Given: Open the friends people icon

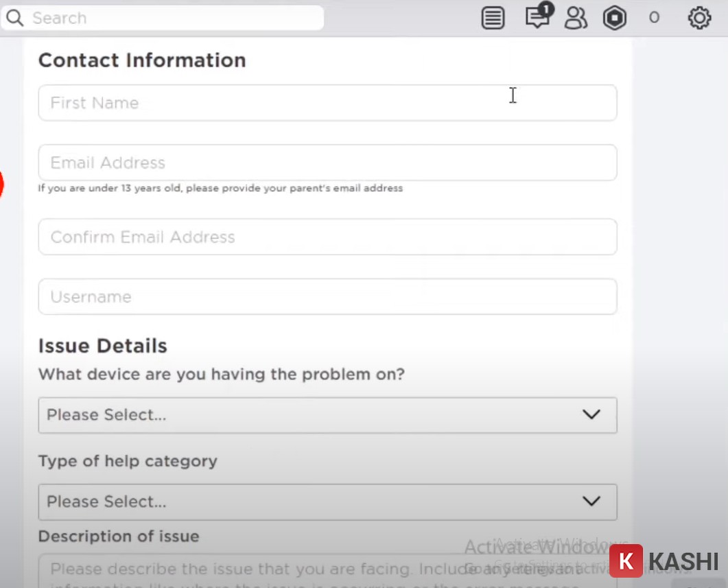Looking at the screenshot, I should point(576,18).
